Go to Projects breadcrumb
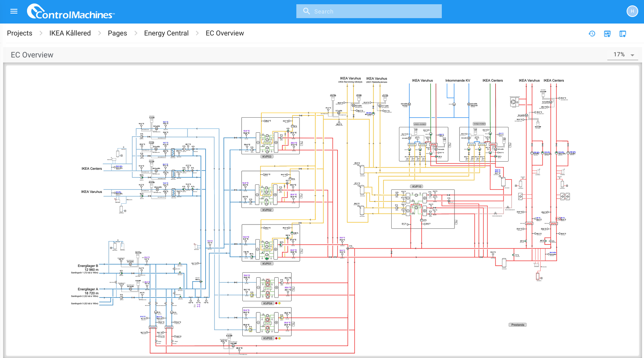 coord(20,33)
